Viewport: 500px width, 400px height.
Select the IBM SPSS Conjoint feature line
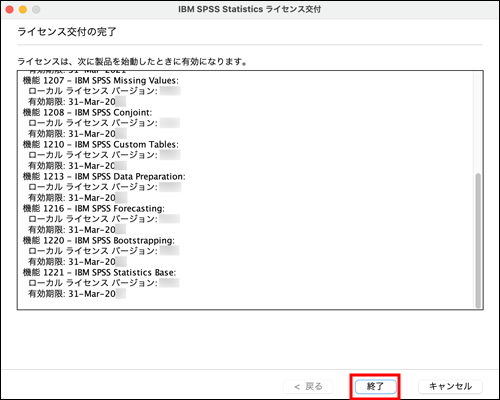coord(87,113)
